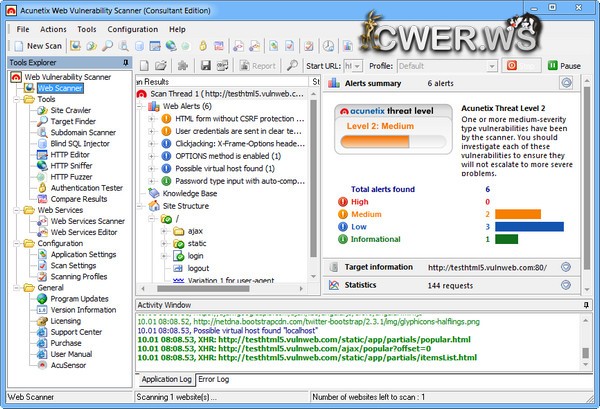
Task: Click the blue Low alerts bar
Action: coord(529,227)
